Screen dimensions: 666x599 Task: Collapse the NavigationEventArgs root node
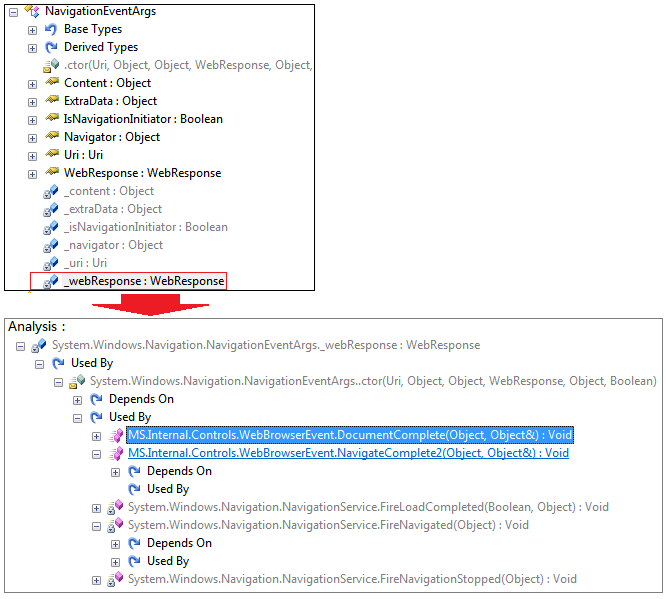(14, 11)
